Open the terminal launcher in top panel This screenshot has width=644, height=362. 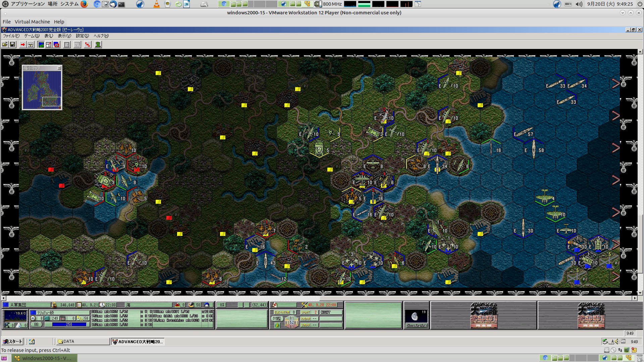coord(121,4)
